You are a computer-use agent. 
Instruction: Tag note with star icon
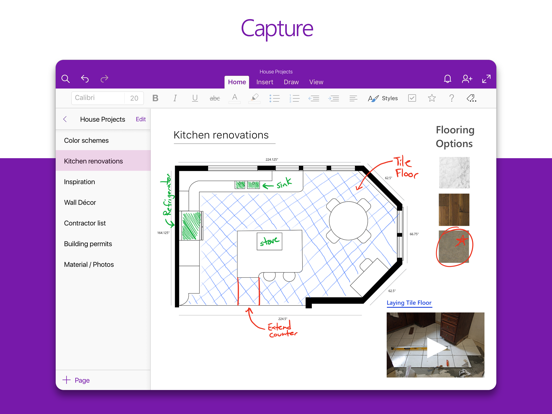click(x=432, y=98)
